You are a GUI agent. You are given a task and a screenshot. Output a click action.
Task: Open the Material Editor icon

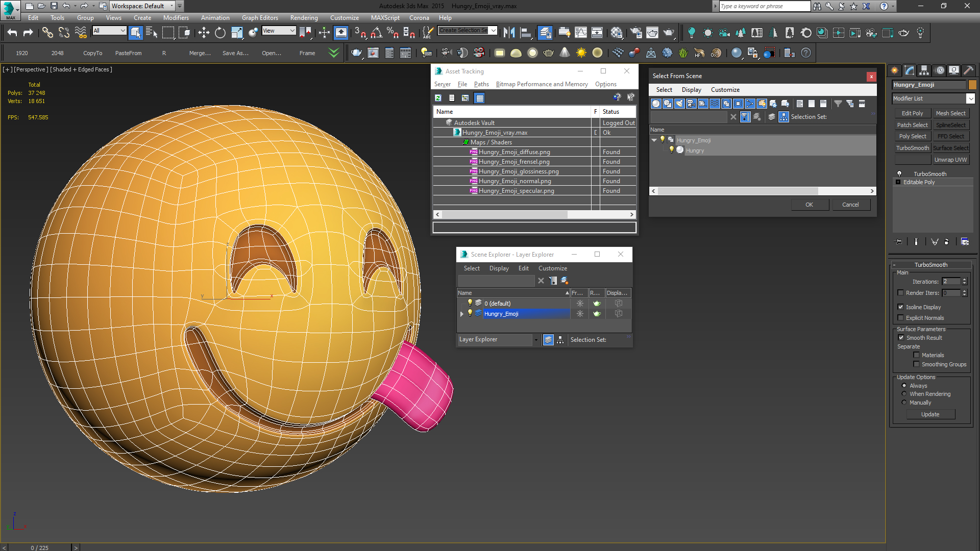click(617, 33)
